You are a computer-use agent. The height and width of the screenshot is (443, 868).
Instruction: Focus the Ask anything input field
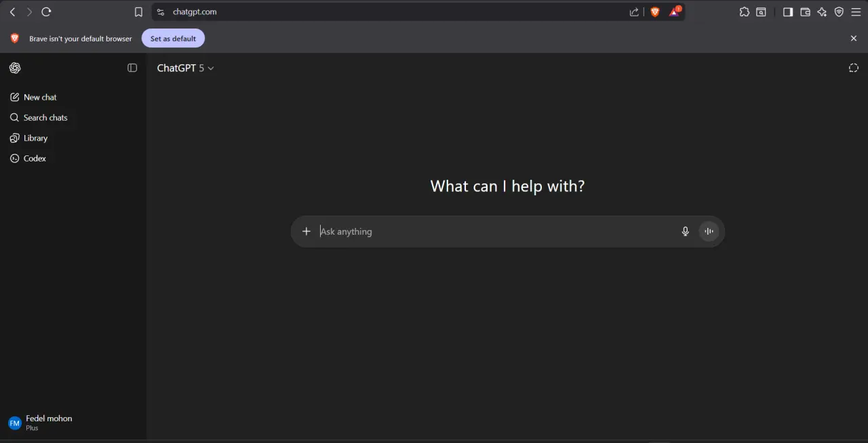coord(496,231)
